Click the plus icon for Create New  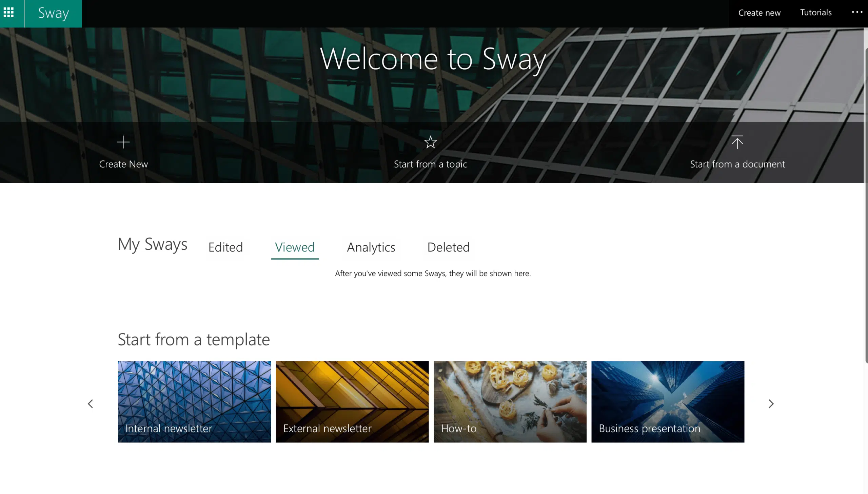123,142
